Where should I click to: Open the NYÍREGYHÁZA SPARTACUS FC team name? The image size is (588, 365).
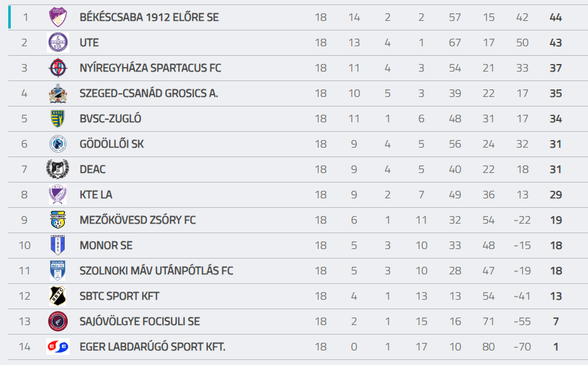click(x=150, y=68)
